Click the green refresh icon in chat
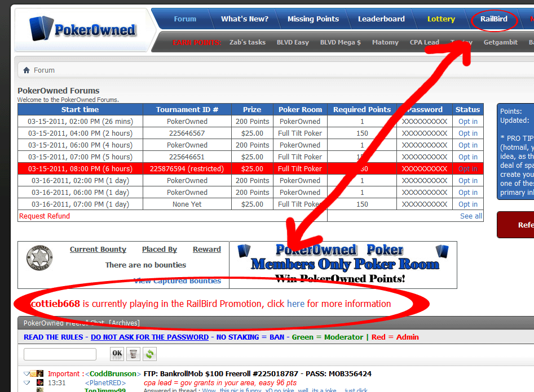 point(149,354)
